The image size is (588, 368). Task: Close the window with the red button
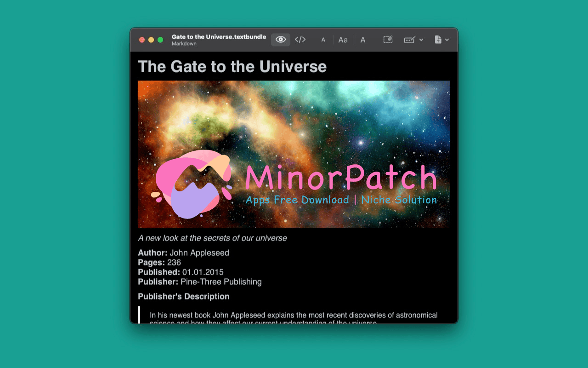[x=142, y=40]
